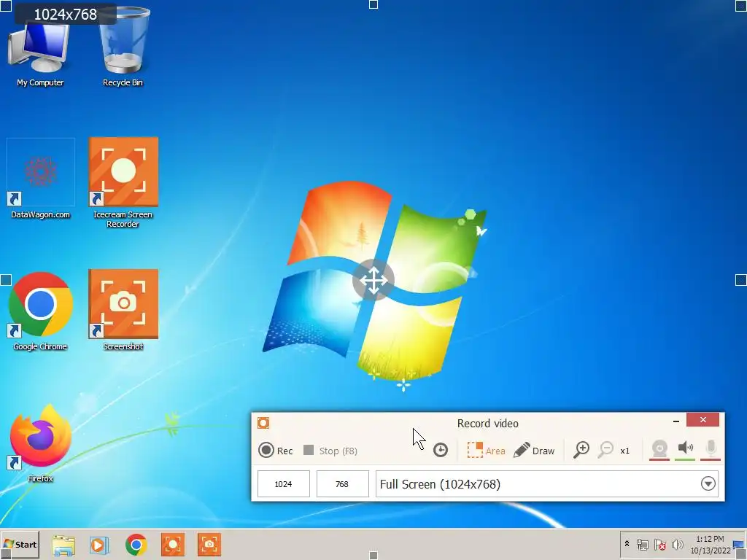The image size is (747, 560).
Task: Click the bottom-center selection resize handle
Action: 373,555
